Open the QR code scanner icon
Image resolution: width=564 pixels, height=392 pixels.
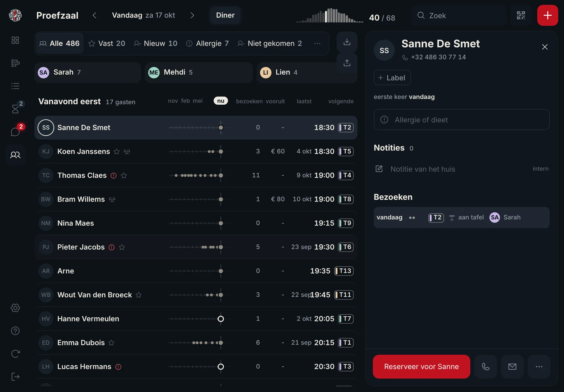(521, 15)
